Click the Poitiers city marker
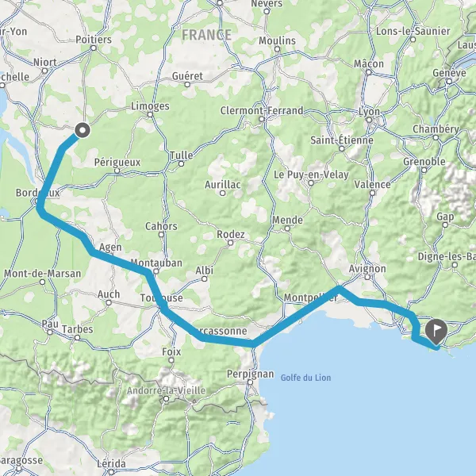Viewport: 476px width, 476px height. [x=94, y=48]
